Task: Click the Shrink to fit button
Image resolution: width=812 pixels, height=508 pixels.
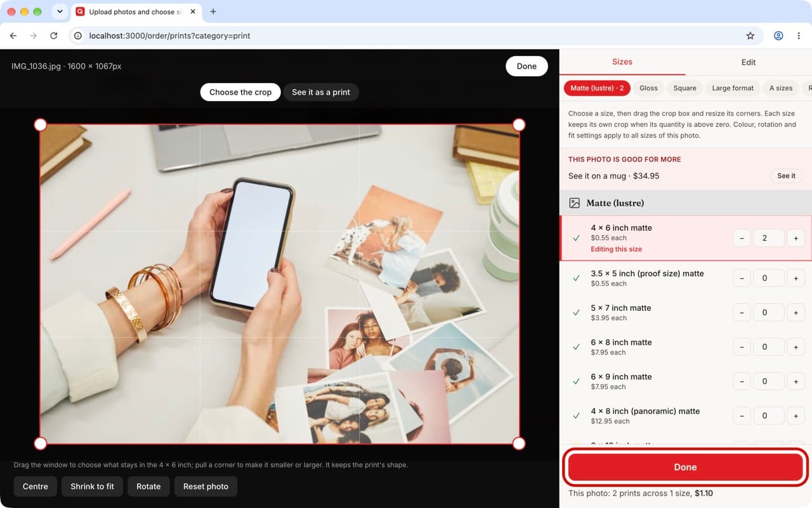Action: (93, 486)
